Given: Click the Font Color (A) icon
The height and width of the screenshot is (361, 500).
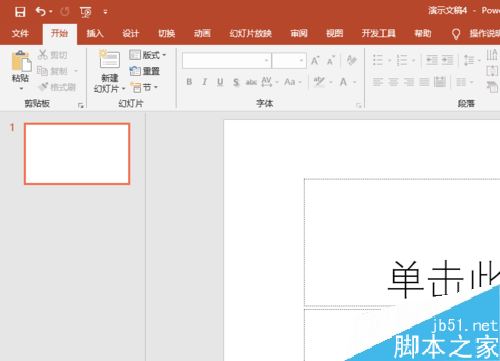Looking at the screenshot, I should tap(343, 82).
